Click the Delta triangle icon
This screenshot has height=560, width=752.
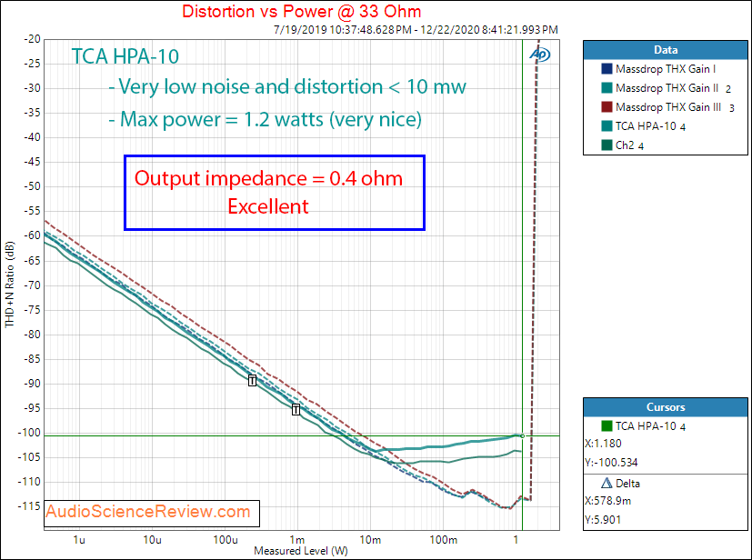click(607, 483)
